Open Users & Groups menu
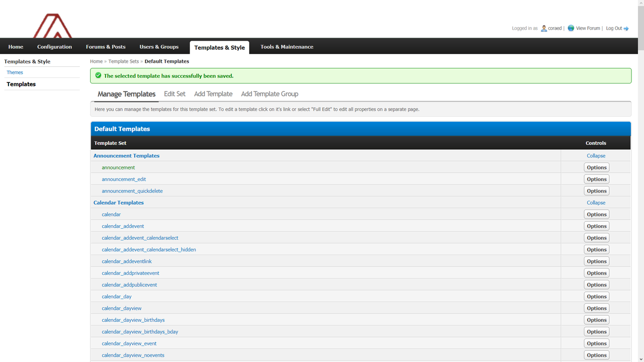 click(159, 47)
